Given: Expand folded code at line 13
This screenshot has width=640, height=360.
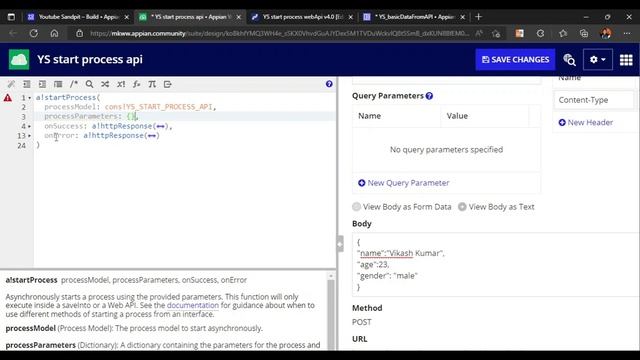Looking at the screenshot, I should pyautogui.click(x=29, y=136).
